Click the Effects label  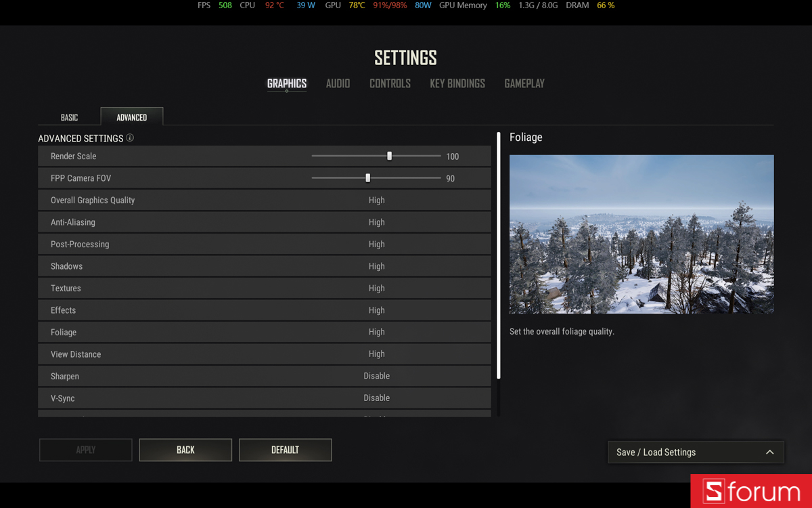[x=63, y=310]
